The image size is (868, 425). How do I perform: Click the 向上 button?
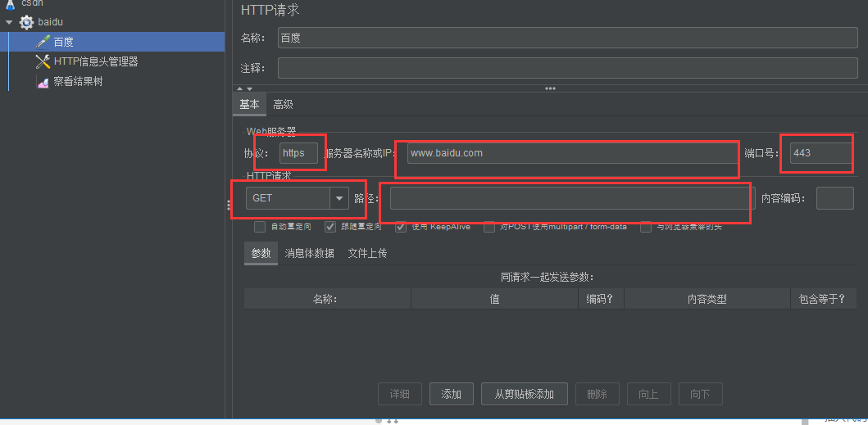(649, 394)
